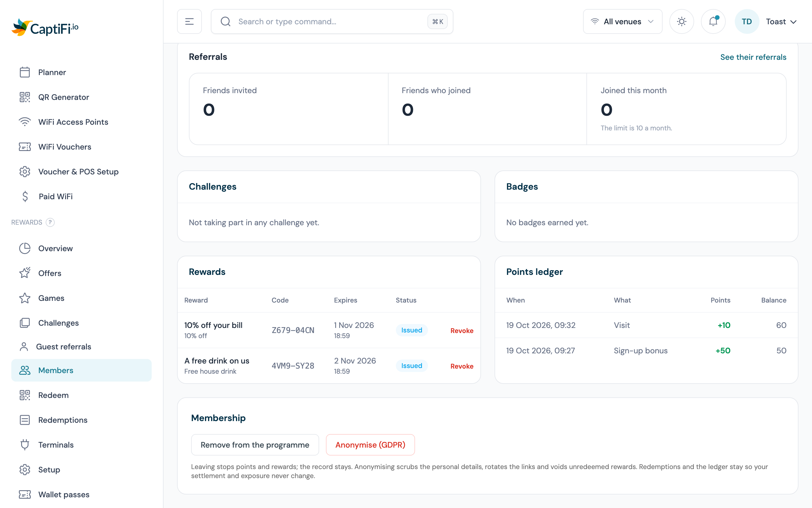Click the '2 Nov 2026' expiry date
Screen dimensions: 812x508
pos(355,361)
